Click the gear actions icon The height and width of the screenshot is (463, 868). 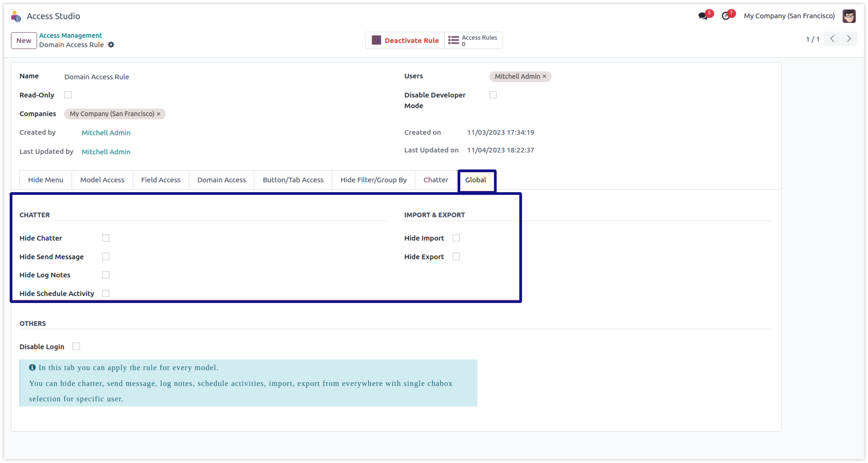tap(111, 45)
